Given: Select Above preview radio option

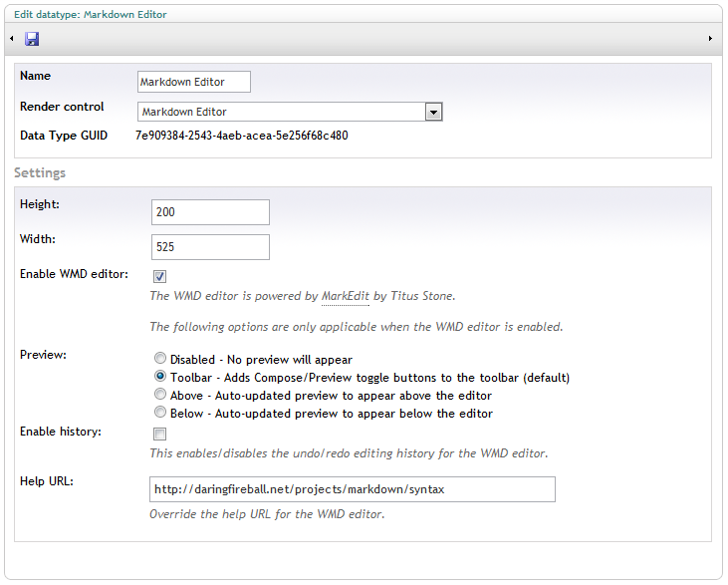Looking at the screenshot, I should (160, 394).
